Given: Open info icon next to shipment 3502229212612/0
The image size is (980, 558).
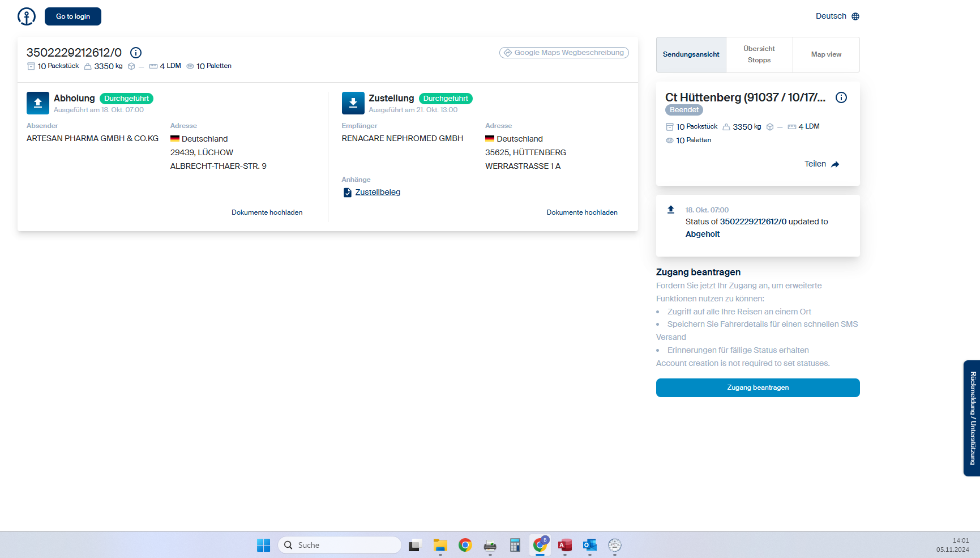Looking at the screenshot, I should [136, 53].
